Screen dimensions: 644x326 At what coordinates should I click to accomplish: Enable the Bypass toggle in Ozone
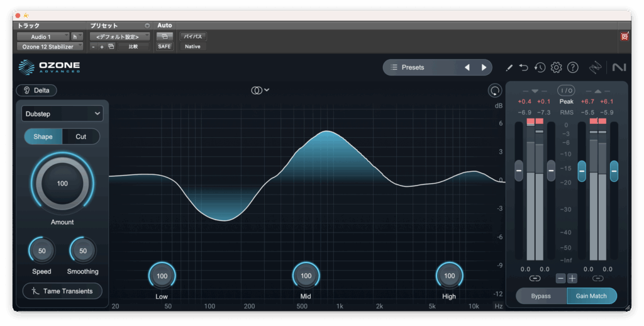[541, 296]
